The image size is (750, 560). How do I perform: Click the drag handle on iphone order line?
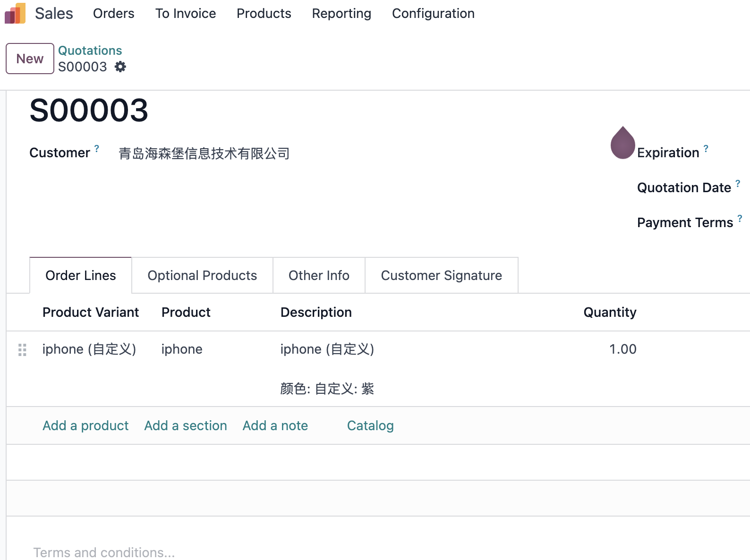22,349
